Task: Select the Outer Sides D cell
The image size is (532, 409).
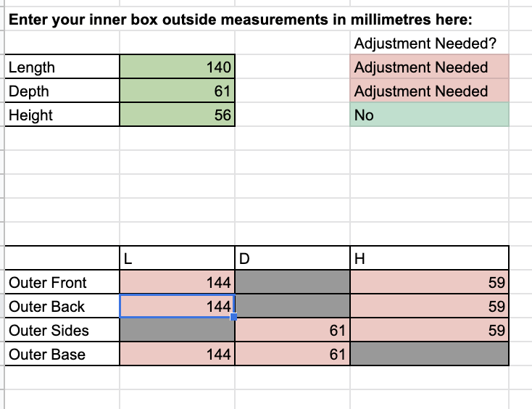Action: (x=292, y=331)
